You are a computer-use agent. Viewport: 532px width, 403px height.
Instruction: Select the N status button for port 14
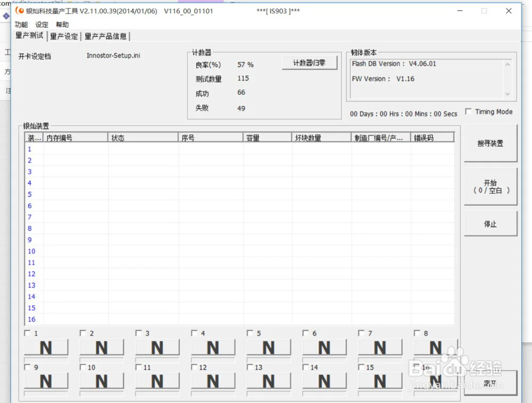tap(325, 381)
